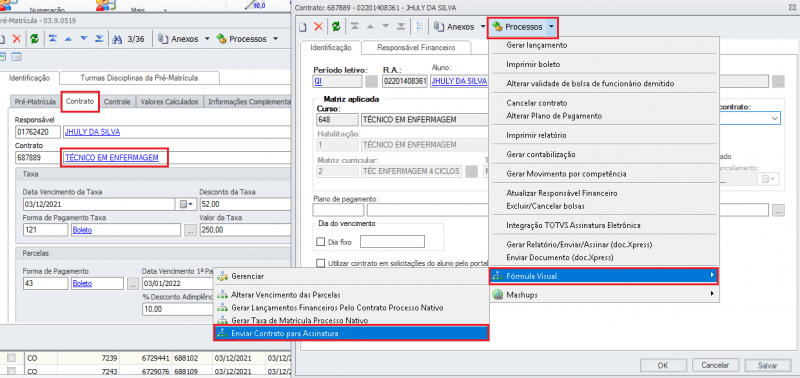Expand the Processos dropdown arrow in Contrato window

551,27
